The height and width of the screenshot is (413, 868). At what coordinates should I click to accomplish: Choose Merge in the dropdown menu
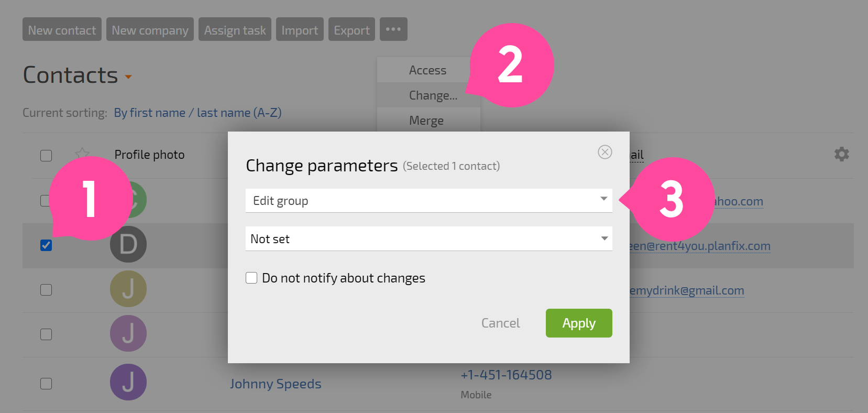(x=426, y=120)
